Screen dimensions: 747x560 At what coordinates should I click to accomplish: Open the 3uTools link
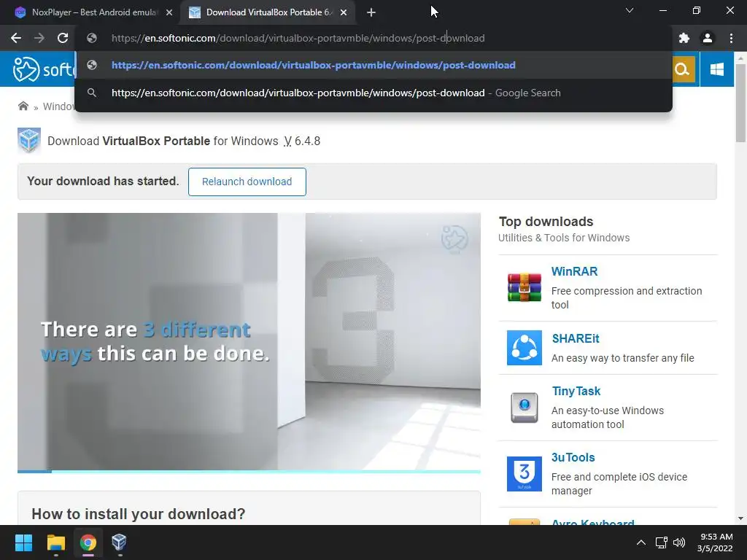click(573, 457)
